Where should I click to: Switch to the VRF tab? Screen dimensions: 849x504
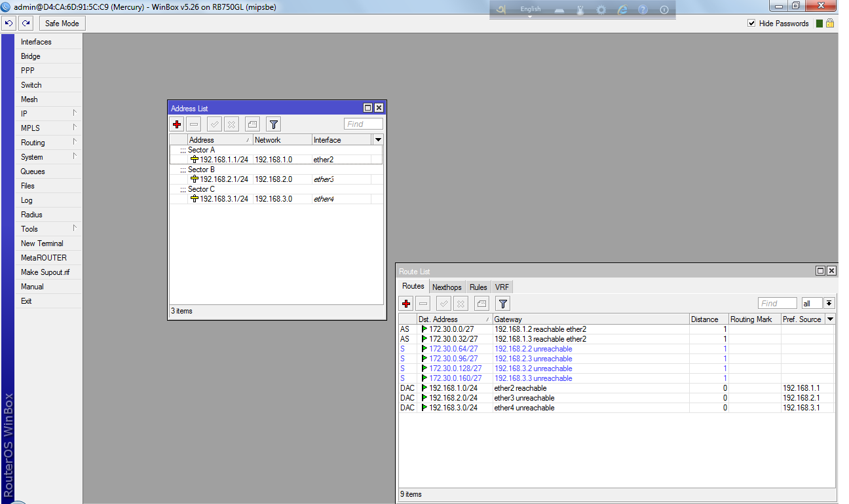point(502,287)
